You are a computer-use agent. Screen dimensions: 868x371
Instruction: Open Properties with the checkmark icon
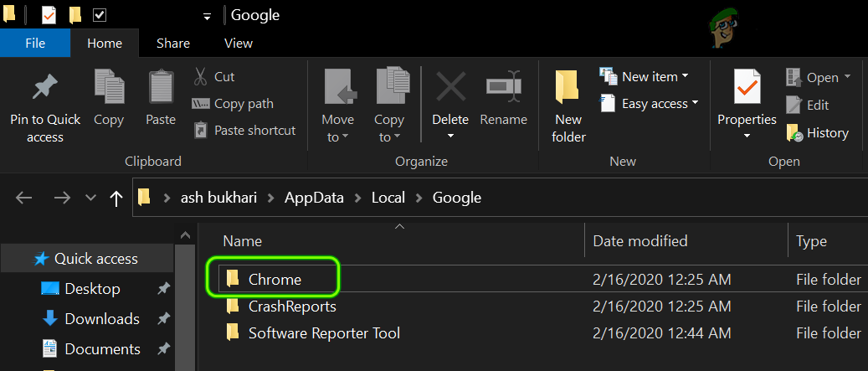coord(747,88)
